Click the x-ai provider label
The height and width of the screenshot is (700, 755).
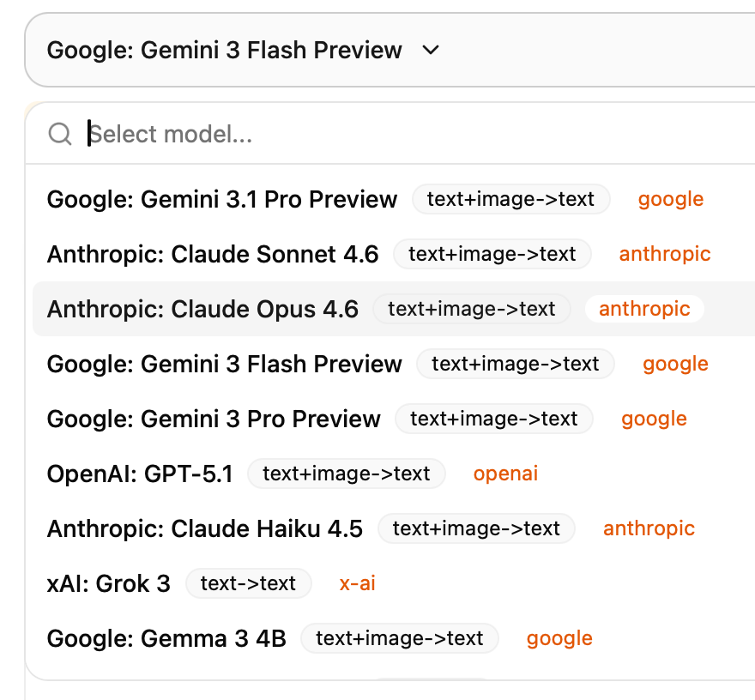pos(358,584)
